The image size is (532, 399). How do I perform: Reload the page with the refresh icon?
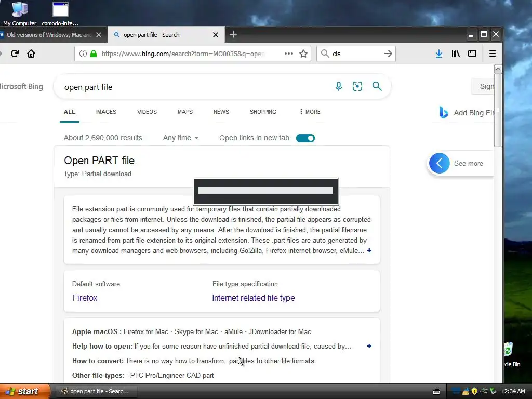tap(15, 54)
